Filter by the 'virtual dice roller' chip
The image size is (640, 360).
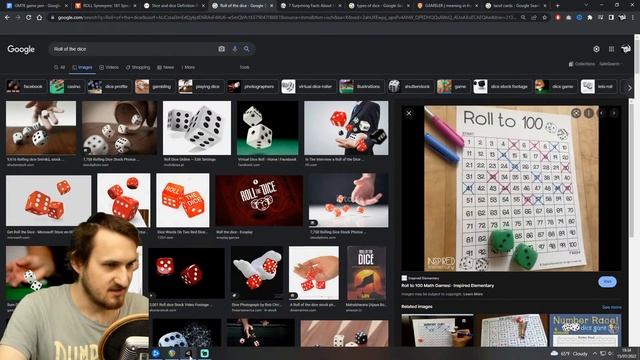tap(308, 87)
